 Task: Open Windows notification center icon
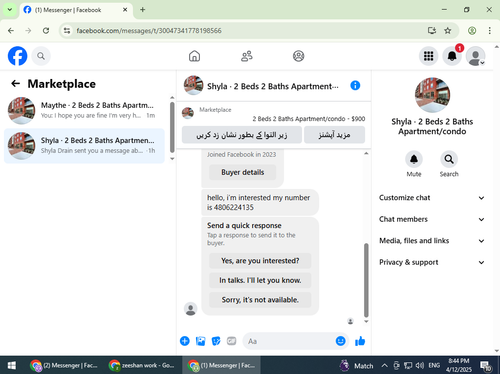click(486, 366)
